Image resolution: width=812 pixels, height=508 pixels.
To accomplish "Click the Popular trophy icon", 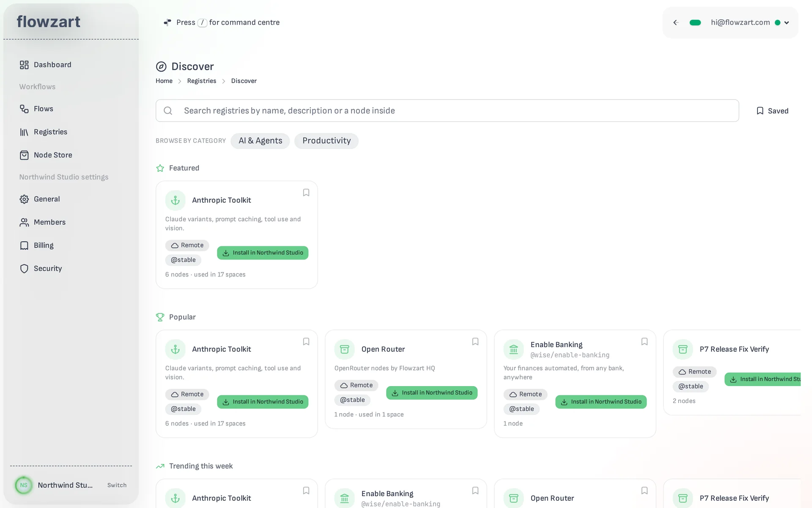I will pos(160,317).
